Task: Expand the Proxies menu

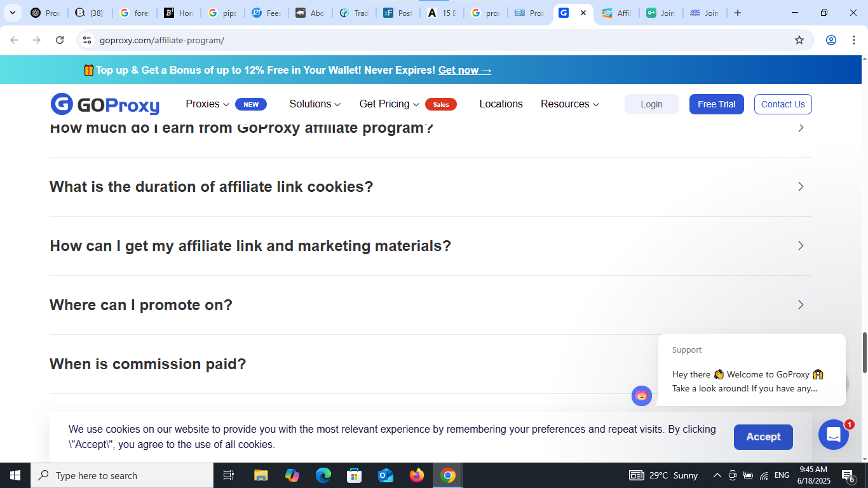Action: pyautogui.click(x=208, y=104)
